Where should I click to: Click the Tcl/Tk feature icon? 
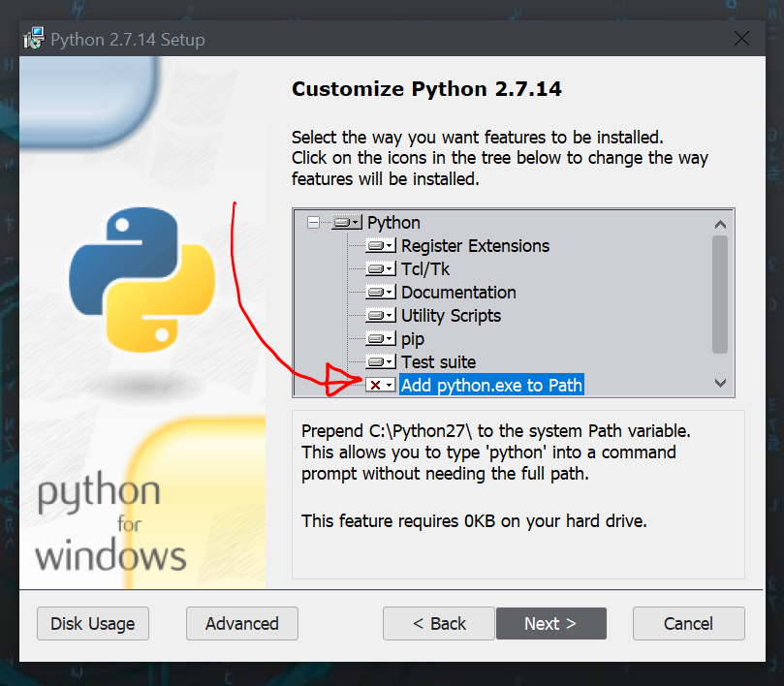[x=376, y=268]
